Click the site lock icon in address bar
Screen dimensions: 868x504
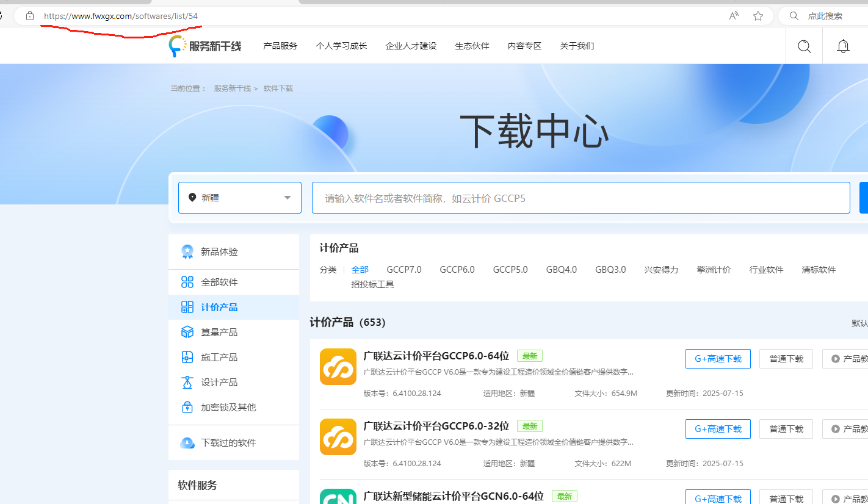pos(30,16)
